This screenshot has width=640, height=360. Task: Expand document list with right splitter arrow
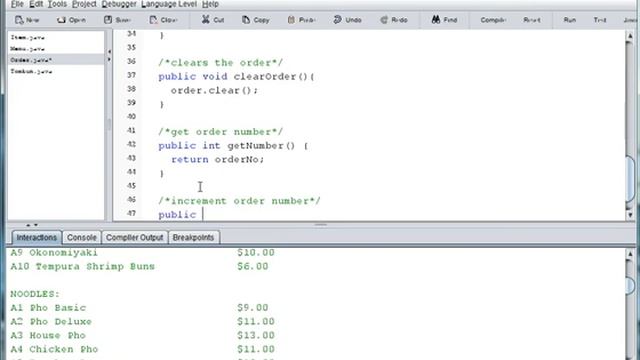point(109,60)
